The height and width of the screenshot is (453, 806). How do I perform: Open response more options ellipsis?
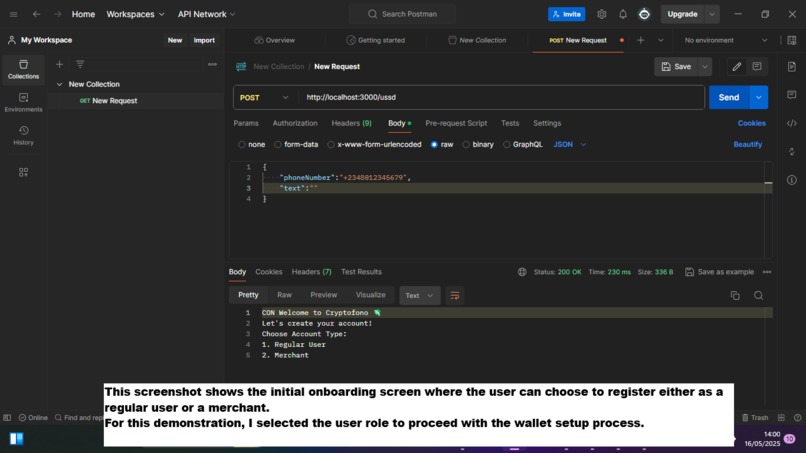coord(767,272)
